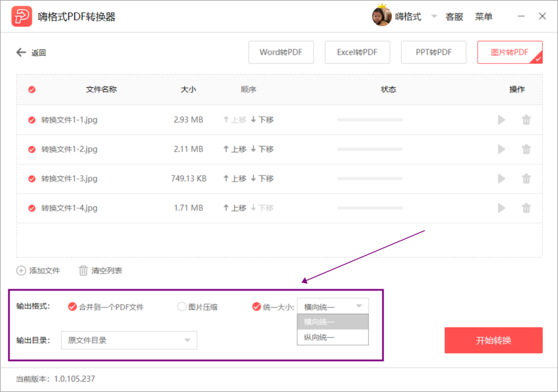Start converting 转换文件1-4.jpg with play icon
558x392 pixels.
501,208
